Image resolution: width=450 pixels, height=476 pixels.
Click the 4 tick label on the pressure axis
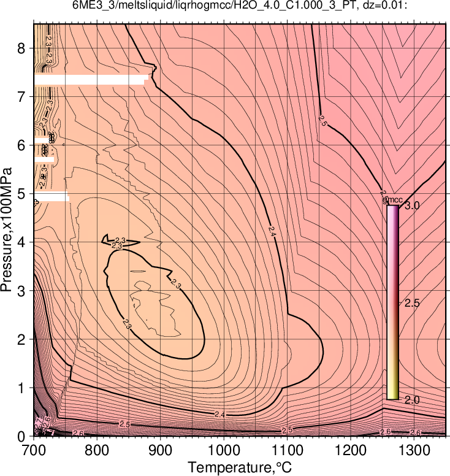click(x=21, y=242)
